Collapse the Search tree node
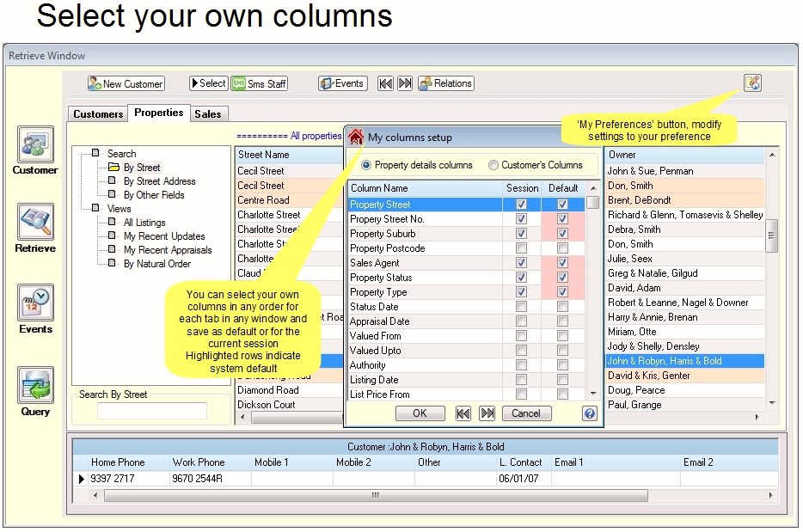 95,153
